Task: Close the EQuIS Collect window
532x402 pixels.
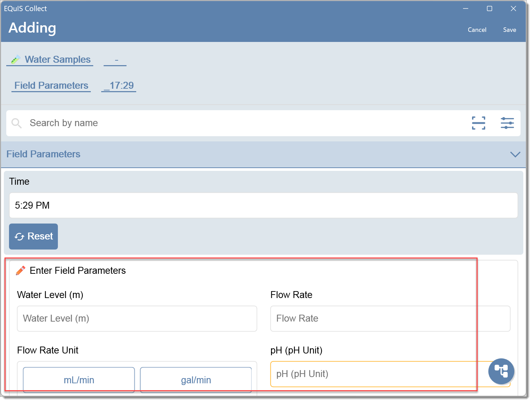Action: pyautogui.click(x=513, y=9)
